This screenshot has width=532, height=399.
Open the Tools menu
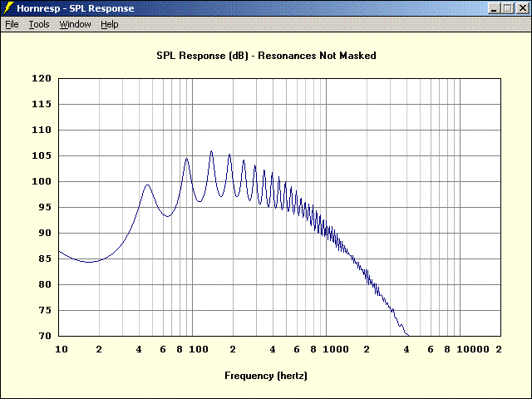39,24
